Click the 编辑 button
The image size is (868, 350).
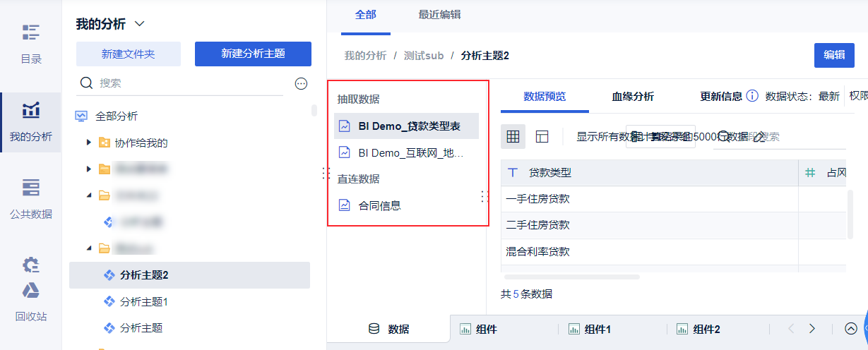834,55
